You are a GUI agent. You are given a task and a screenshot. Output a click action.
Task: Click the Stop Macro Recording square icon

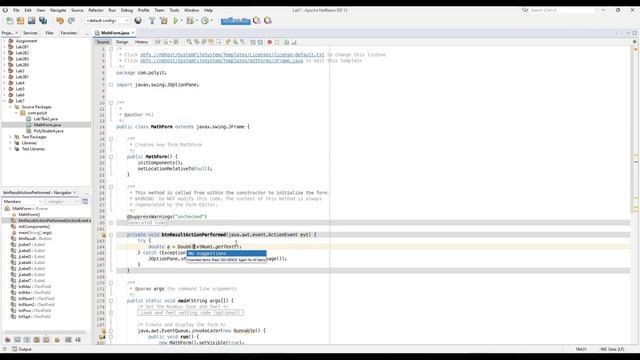[277, 42]
